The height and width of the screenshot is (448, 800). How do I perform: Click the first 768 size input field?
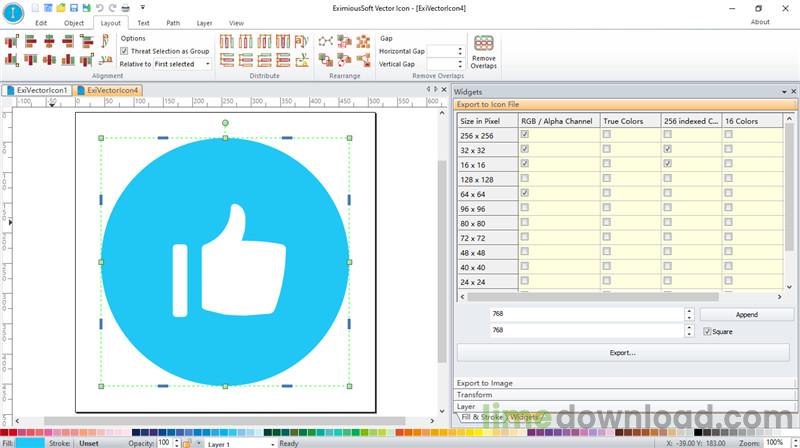click(x=587, y=314)
